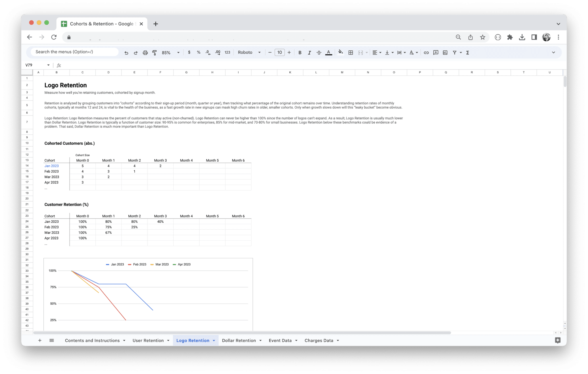Switch to Dollar Retention sheet

[x=239, y=340]
